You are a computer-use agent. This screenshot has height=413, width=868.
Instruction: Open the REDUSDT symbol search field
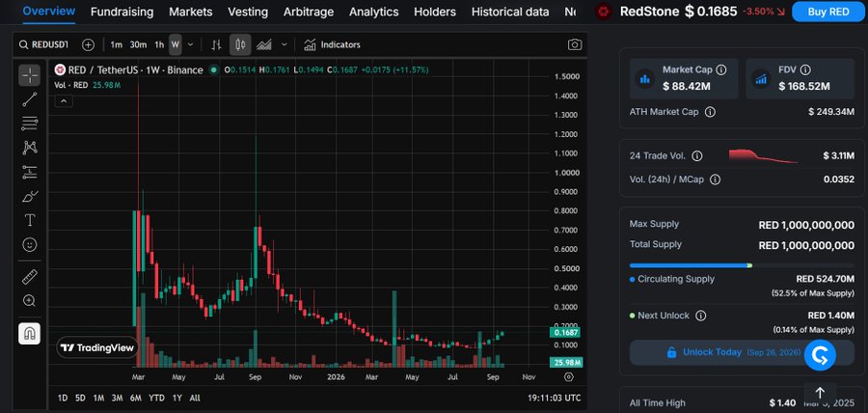[x=43, y=44]
